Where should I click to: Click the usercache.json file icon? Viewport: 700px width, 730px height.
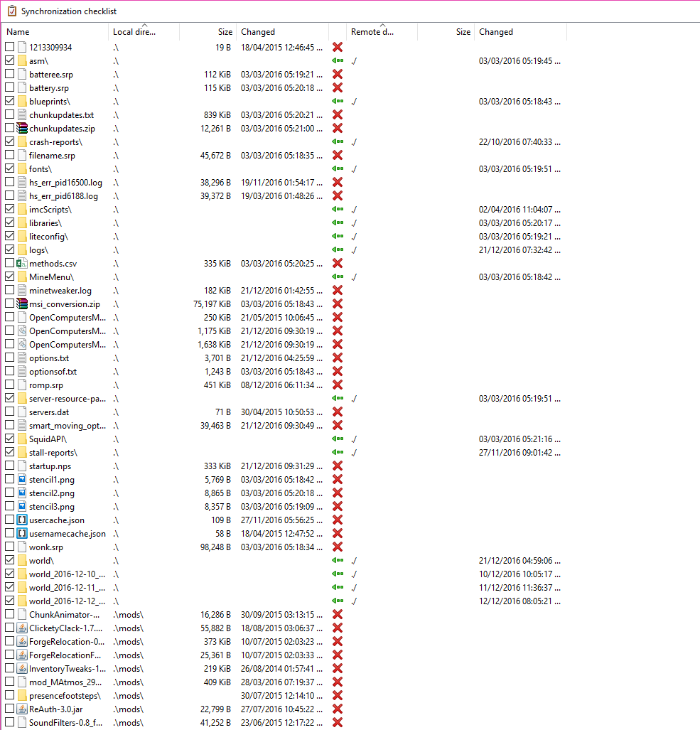[21, 520]
